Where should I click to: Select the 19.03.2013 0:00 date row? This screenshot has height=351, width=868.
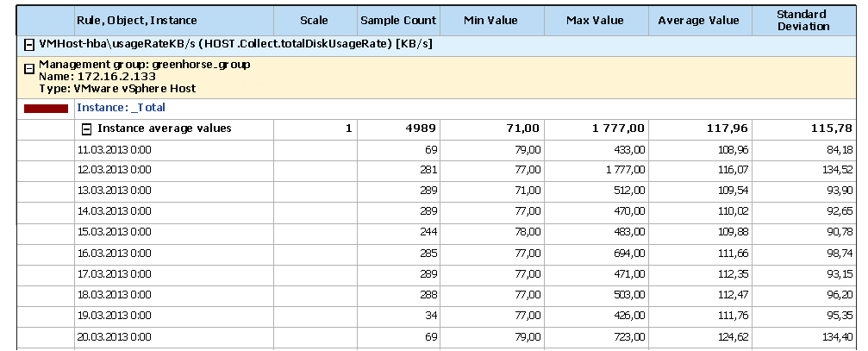pos(116,313)
